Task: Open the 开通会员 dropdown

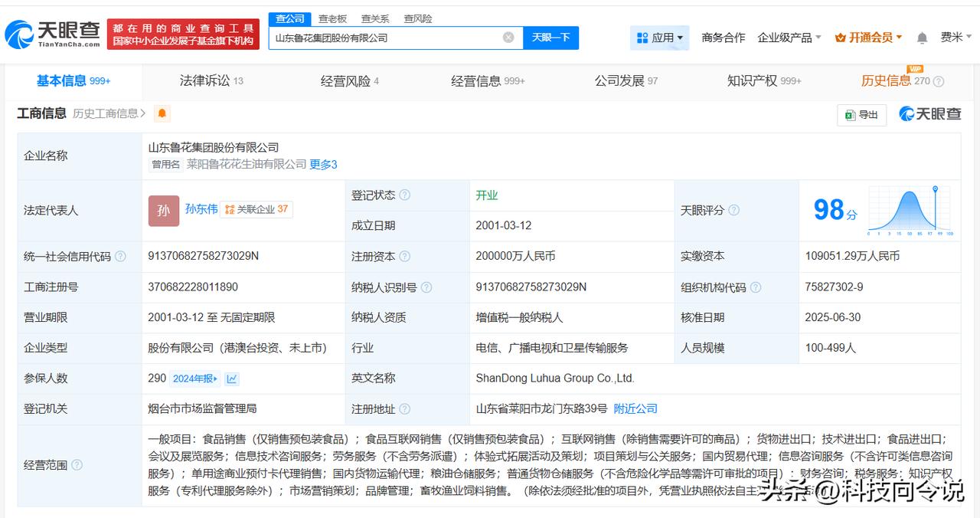Action: 868,38
